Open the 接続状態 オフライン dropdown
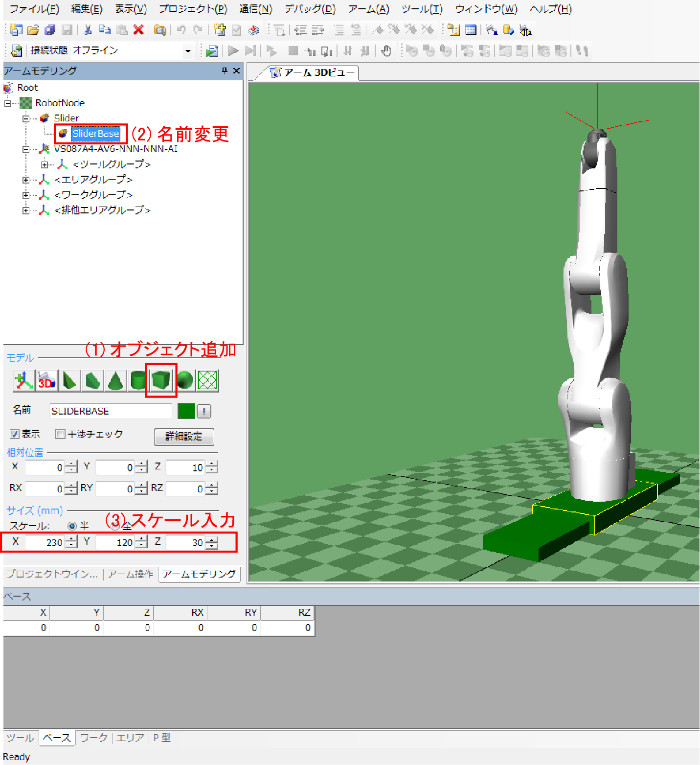 (187, 51)
